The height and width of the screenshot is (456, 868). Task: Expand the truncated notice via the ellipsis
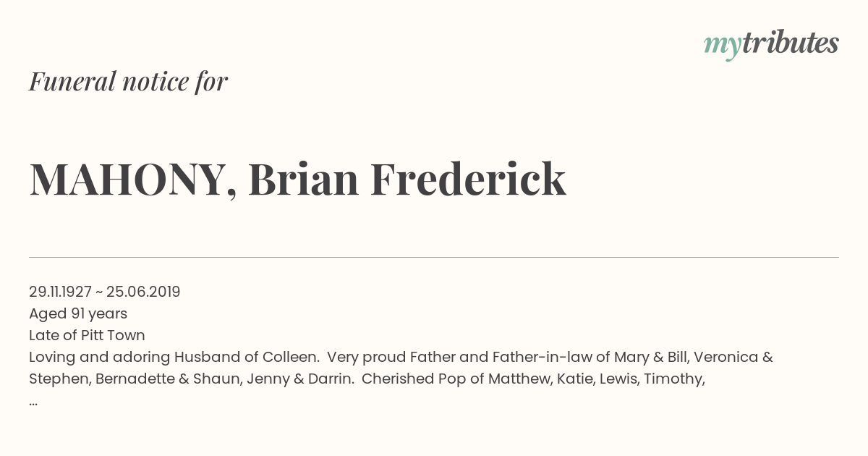pyautogui.click(x=33, y=401)
